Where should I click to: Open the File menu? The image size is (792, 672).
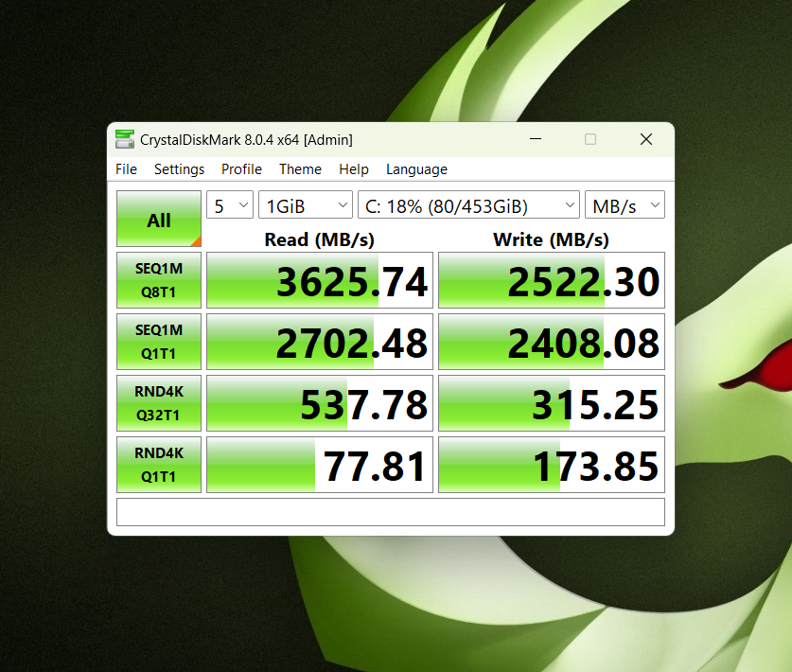[x=126, y=169]
